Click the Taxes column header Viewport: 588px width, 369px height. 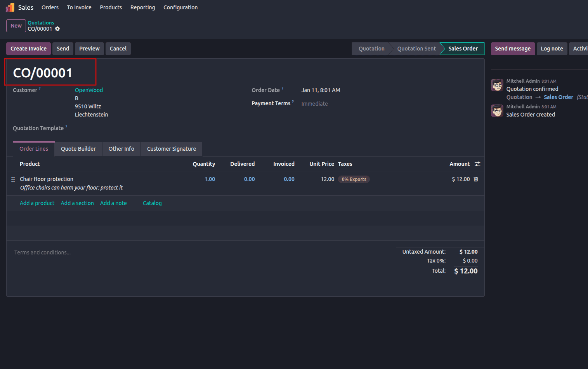click(345, 164)
